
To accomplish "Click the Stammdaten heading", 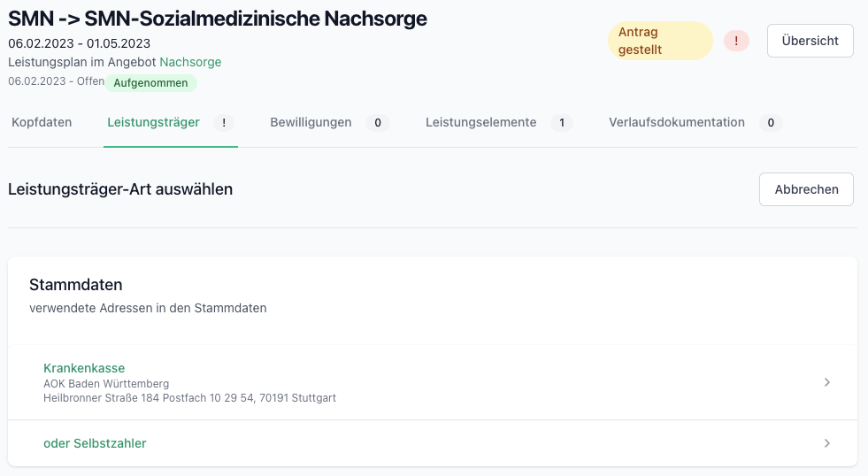I will point(76,285).
